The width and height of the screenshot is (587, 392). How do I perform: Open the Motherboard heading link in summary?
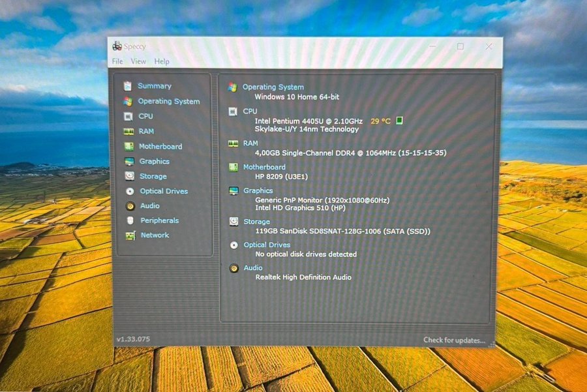click(x=264, y=167)
